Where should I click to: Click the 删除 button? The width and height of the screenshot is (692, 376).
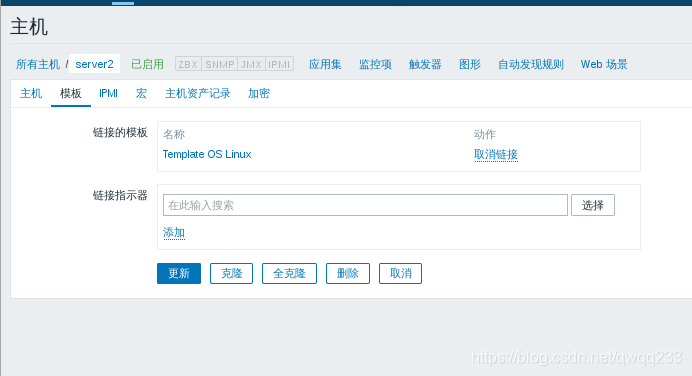pyautogui.click(x=348, y=274)
